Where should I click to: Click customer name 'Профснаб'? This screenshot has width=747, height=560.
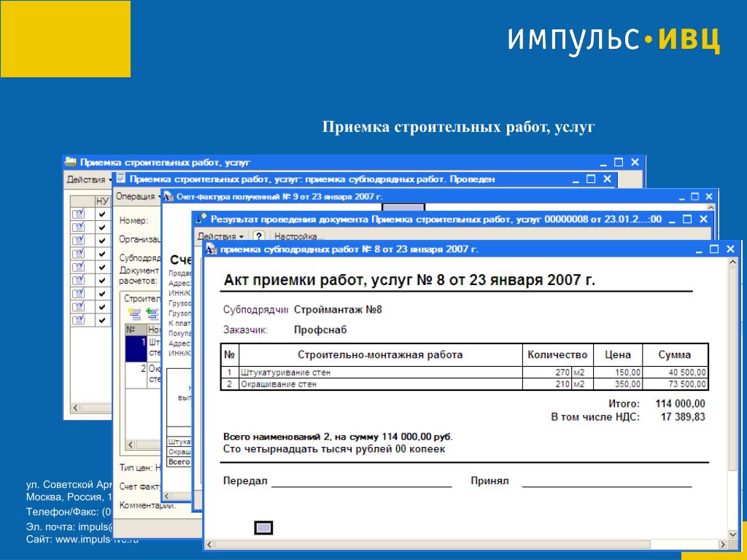pyautogui.click(x=320, y=330)
